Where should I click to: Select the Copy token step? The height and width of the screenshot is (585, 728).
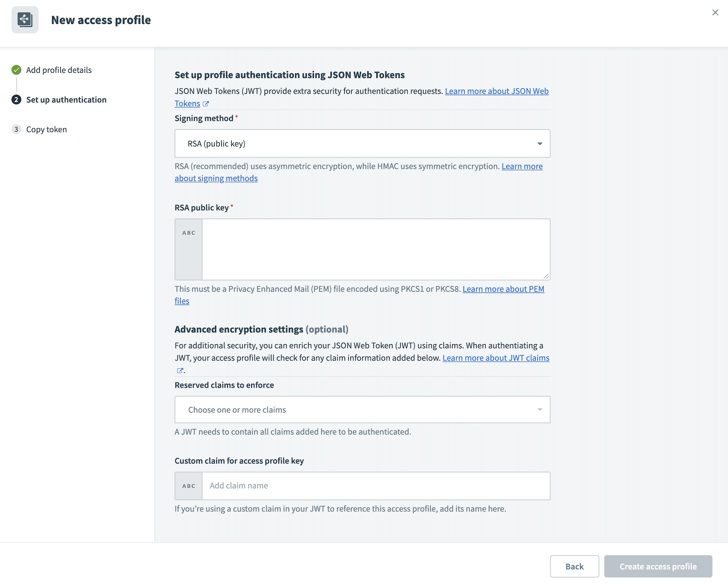coord(46,129)
